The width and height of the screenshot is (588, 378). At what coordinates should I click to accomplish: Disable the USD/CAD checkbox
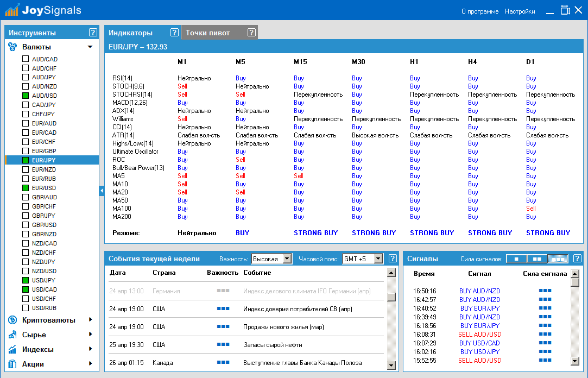coord(26,289)
